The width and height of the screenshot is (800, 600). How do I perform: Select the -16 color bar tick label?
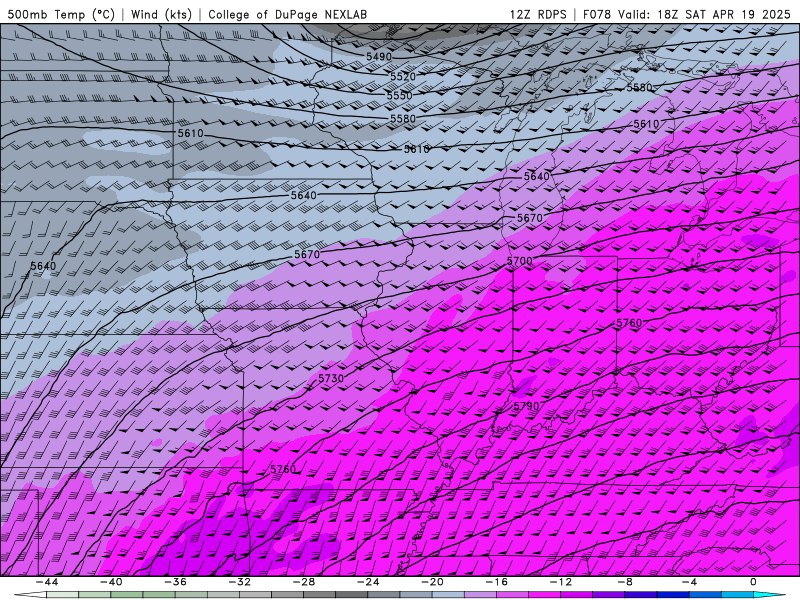497,582
